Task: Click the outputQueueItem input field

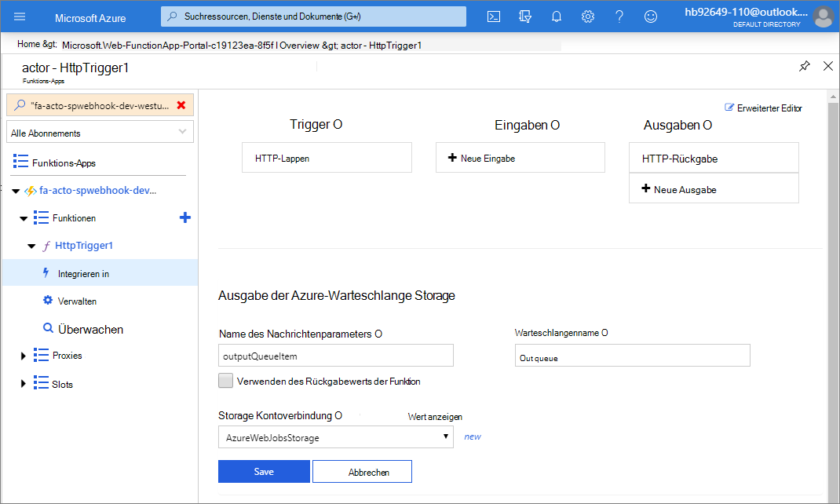Action: 336,355
